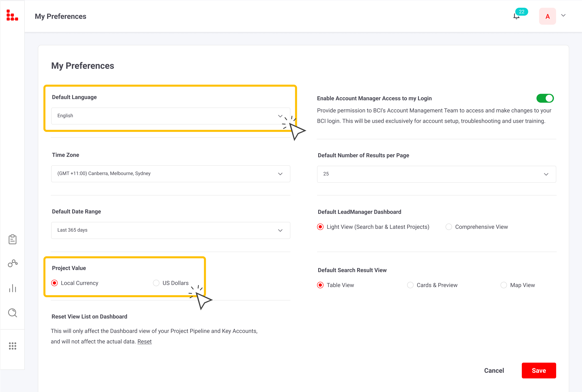This screenshot has width=582, height=392.
Task: Open the Default Date Range dropdown
Action: [x=170, y=230]
